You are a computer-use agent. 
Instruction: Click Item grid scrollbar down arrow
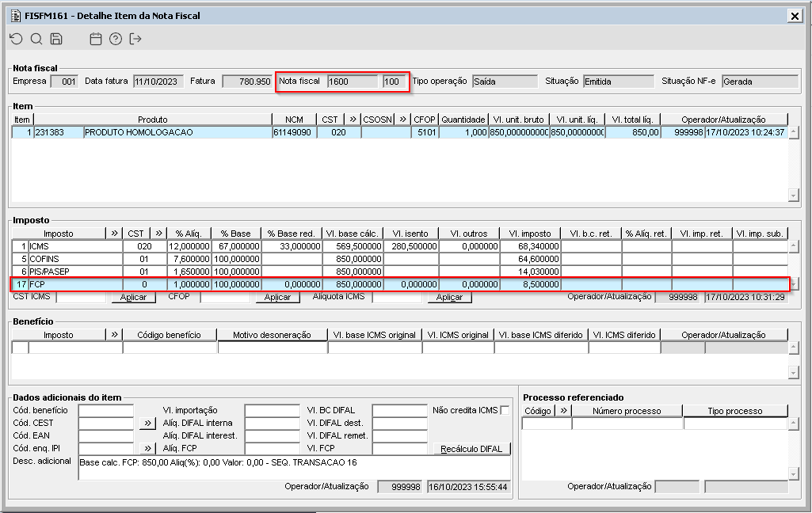pos(793,196)
